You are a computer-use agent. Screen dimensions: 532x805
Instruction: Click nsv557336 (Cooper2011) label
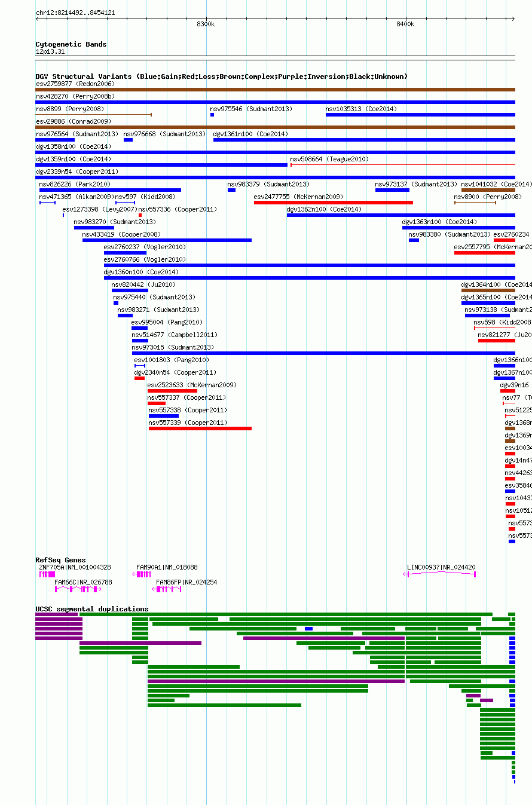point(178,209)
